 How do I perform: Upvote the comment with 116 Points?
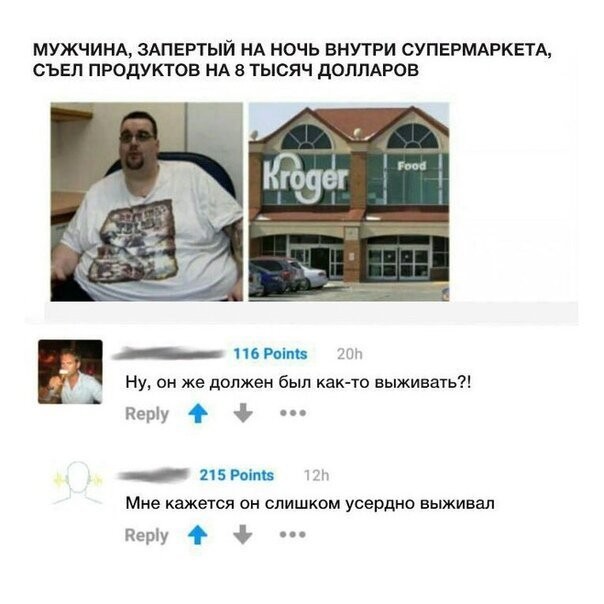[x=198, y=413]
